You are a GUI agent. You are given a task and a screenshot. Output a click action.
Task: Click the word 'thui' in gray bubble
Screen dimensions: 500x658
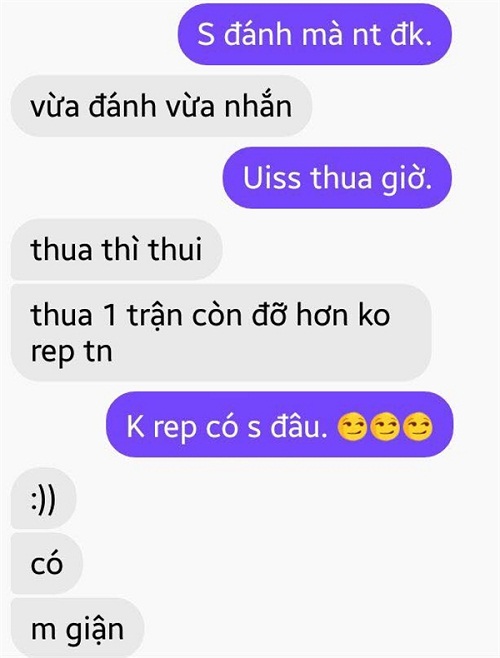[x=176, y=249]
